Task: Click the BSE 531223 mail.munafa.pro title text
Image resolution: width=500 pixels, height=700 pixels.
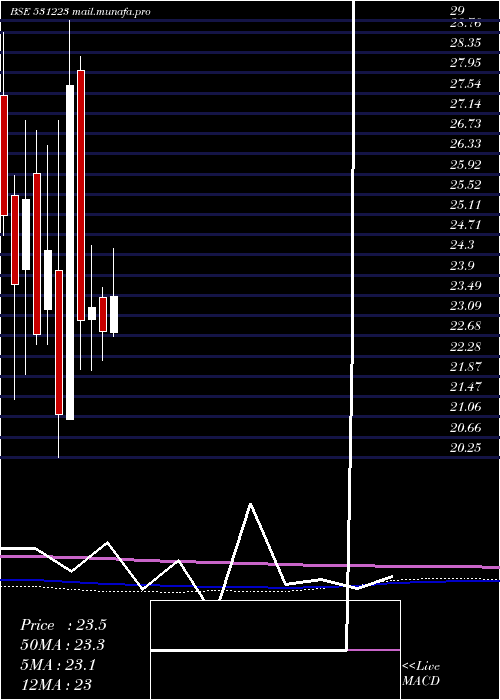Action: point(80,12)
